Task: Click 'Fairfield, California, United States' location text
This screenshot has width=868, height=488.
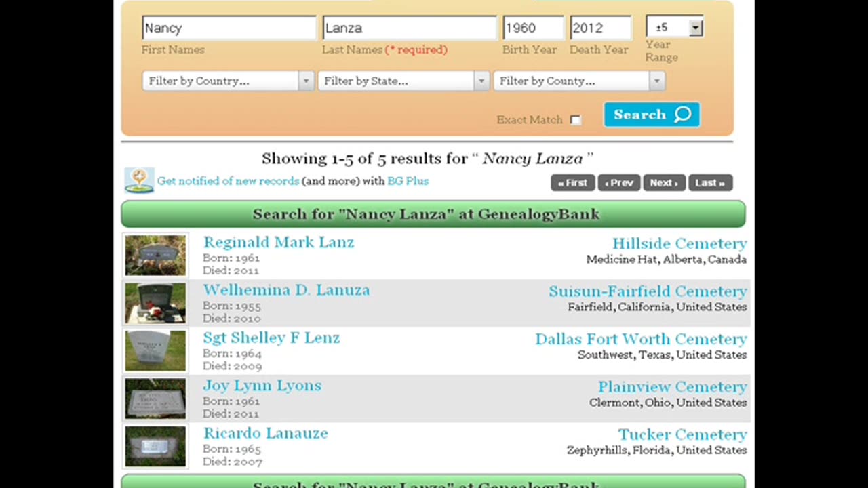Action: (657, 307)
